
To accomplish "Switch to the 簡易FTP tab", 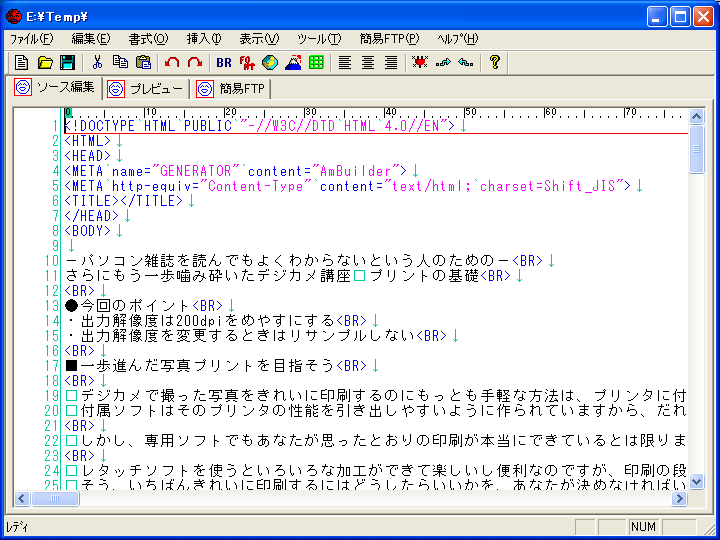I will pos(231,89).
